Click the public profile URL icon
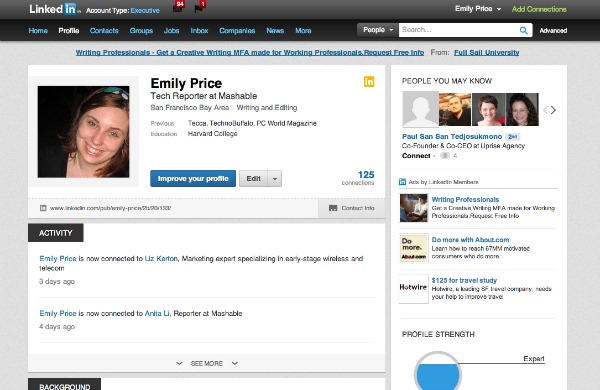 43,208
